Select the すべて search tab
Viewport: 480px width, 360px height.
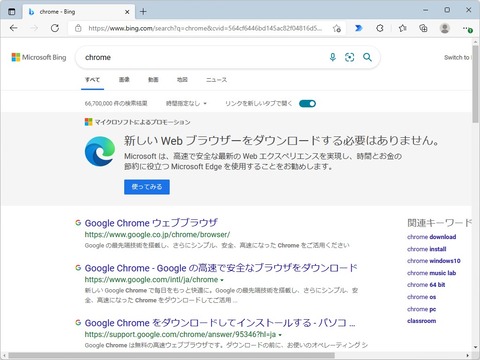click(92, 80)
